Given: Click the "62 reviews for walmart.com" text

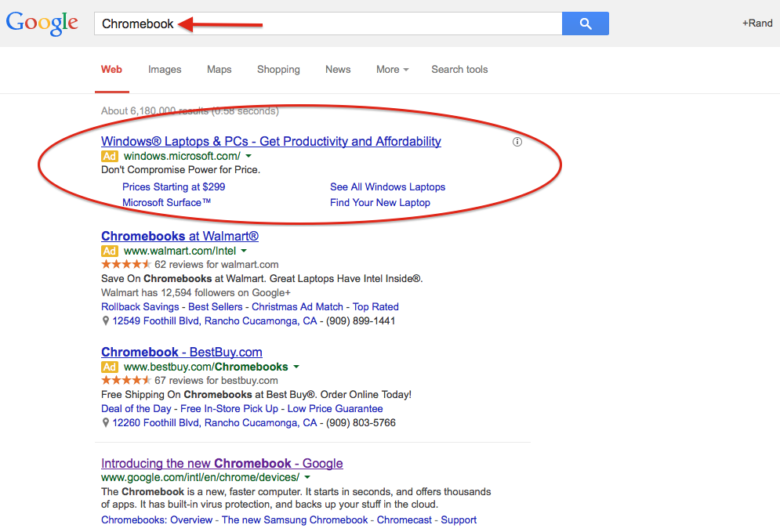Looking at the screenshot, I should point(216,265).
